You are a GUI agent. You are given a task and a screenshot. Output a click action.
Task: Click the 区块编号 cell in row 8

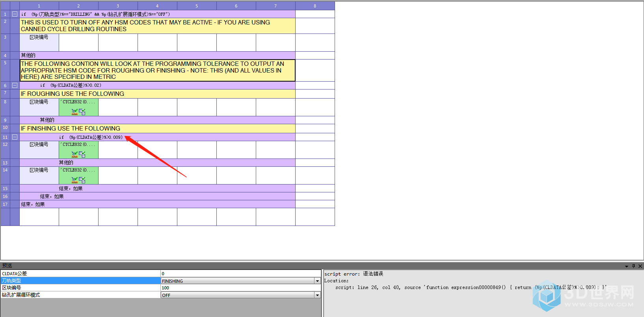pyautogui.click(x=39, y=107)
